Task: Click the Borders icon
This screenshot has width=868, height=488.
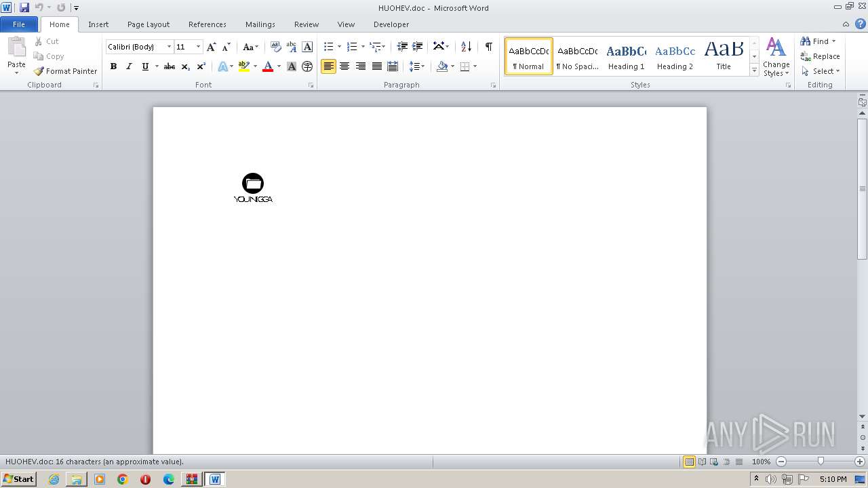Action: point(465,66)
